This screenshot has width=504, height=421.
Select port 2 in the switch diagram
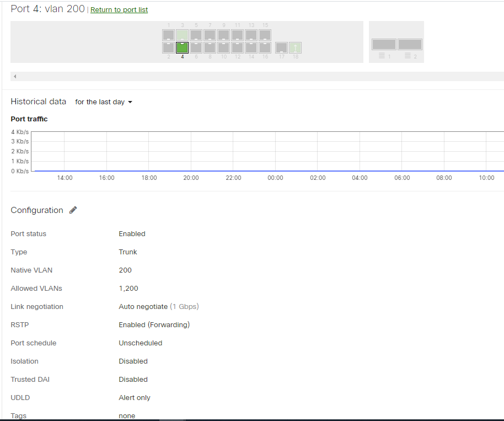(168, 48)
